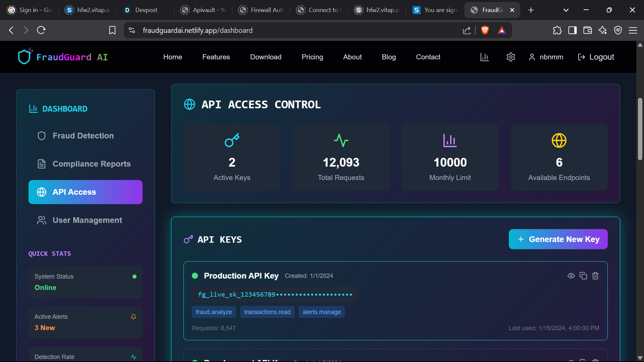644x362 pixels.
Task: Click Generate New Key button
Action: (558, 239)
